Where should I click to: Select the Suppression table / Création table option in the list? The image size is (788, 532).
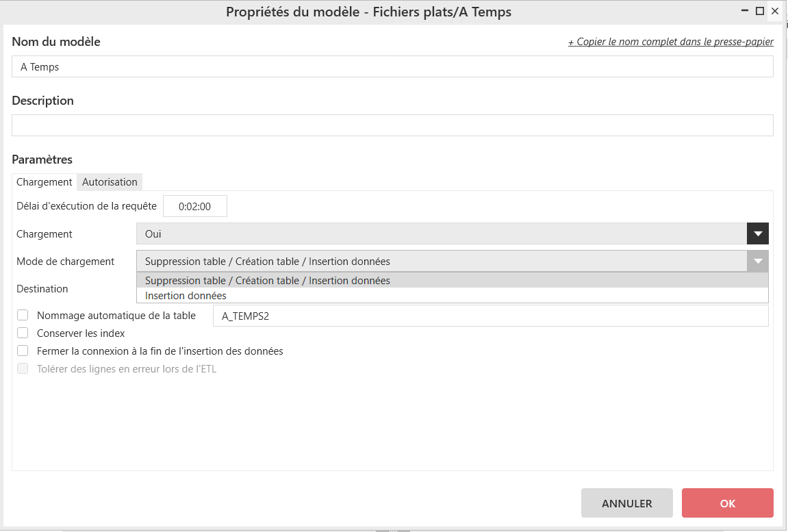coord(268,281)
